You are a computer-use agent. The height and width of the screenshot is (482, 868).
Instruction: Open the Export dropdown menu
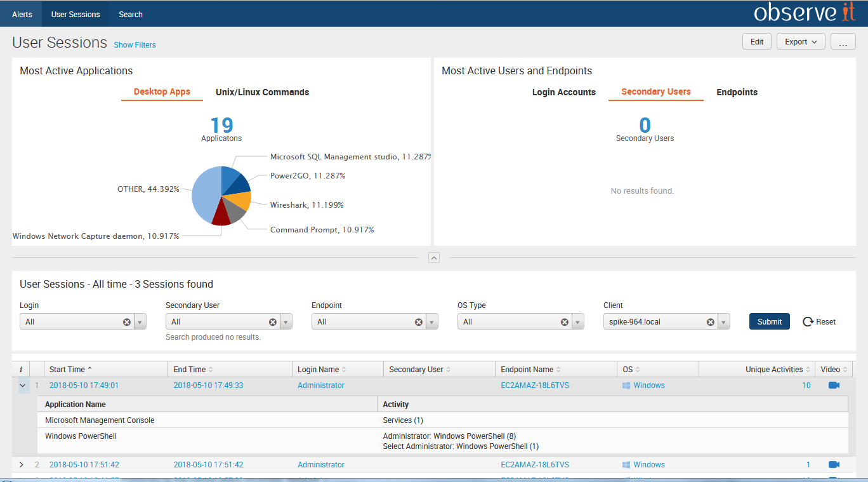(x=800, y=42)
